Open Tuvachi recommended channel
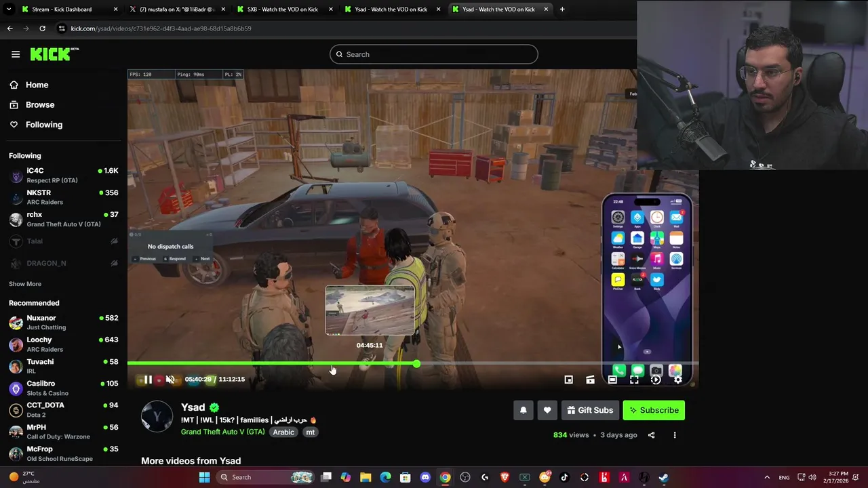This screenshot has height=488, width=868. (64, 366)
